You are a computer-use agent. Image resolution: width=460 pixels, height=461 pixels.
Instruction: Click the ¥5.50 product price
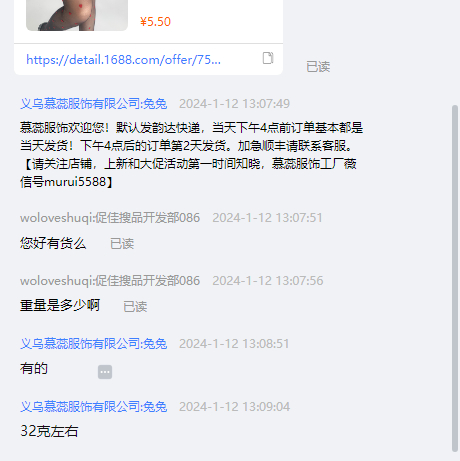tap(155, 22)
